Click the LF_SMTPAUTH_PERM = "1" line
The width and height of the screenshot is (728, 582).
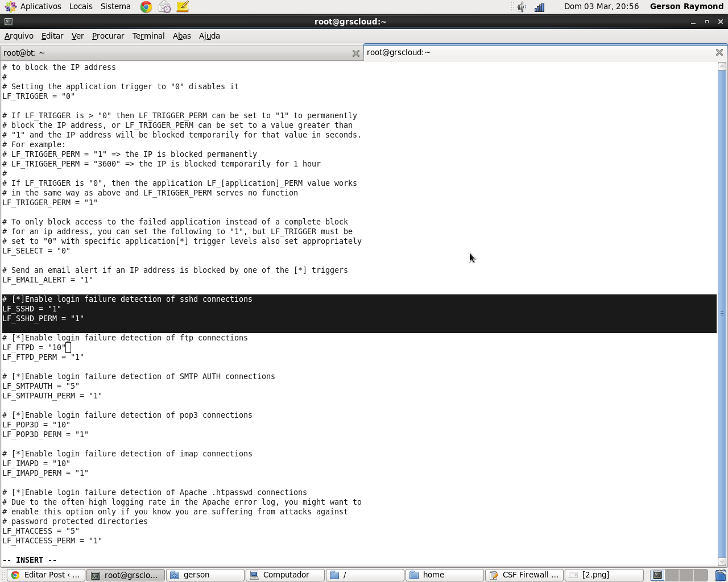[52, 396]
